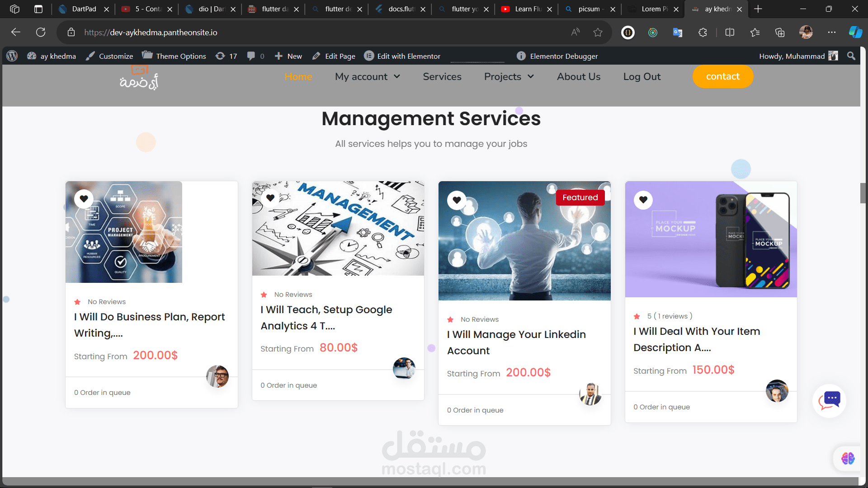Open the Services menu item

point(442,77)
